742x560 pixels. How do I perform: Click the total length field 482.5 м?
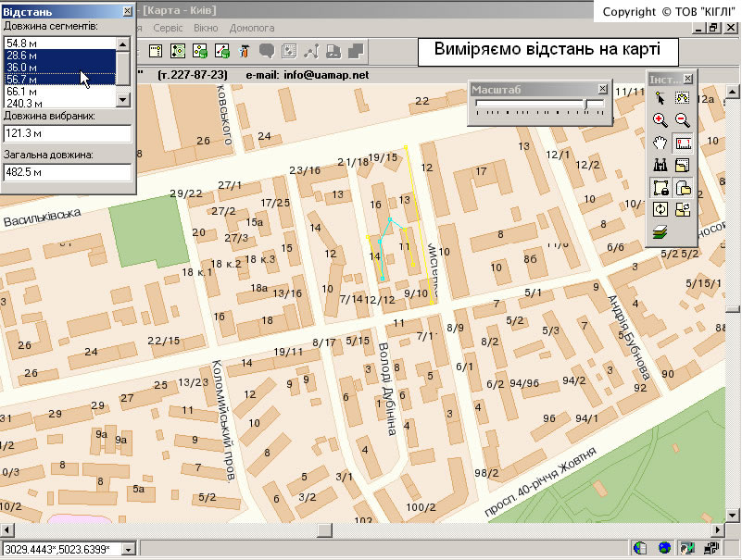point(68,172)
